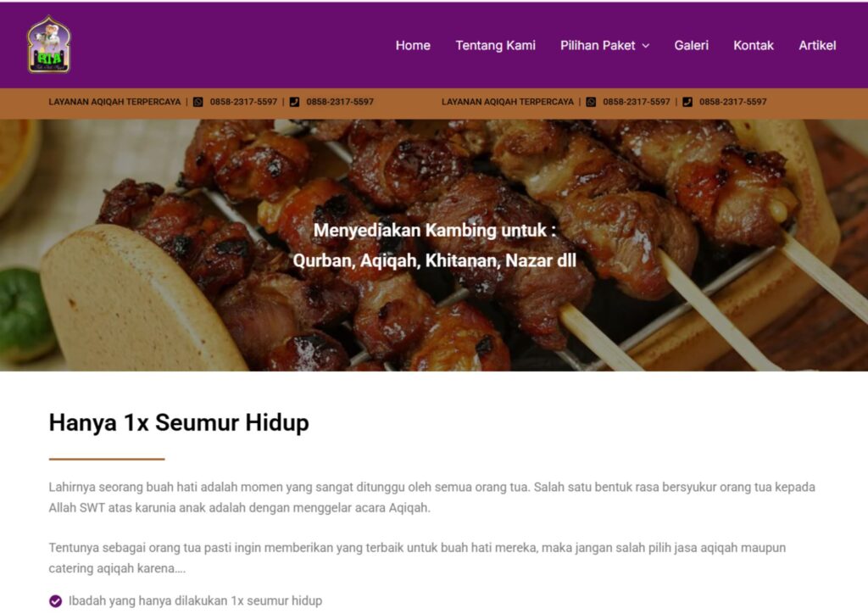Screen dimensions: 868x614
Task: Expand the Pilihan Paket chevron arrow
Action: 645,46
